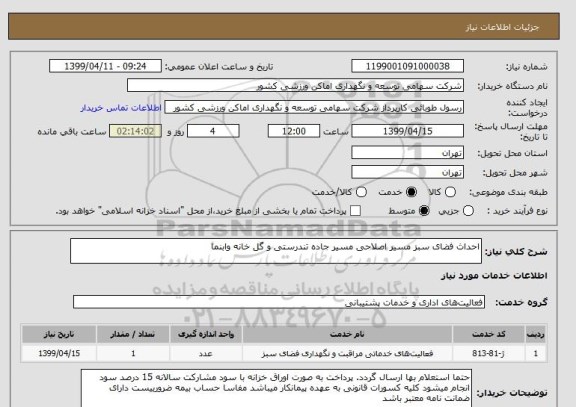576x407 pixels.
Task: Click the طبقه بندی موضوعی label
Action: pos(508,192)
